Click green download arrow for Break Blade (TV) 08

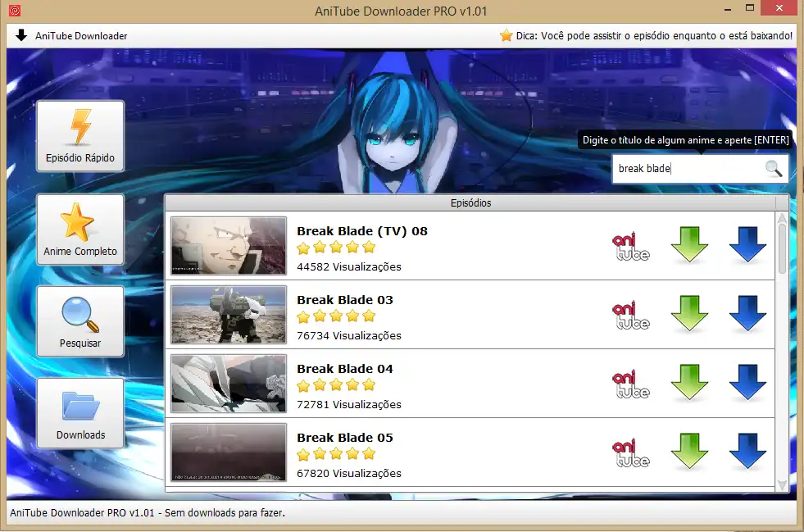coord(689,245)
